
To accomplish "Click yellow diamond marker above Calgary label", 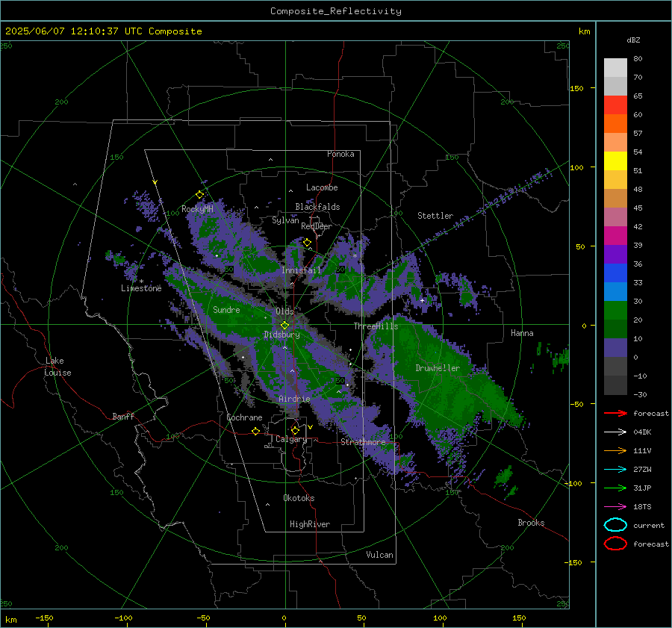I will [x=295, y=430].
